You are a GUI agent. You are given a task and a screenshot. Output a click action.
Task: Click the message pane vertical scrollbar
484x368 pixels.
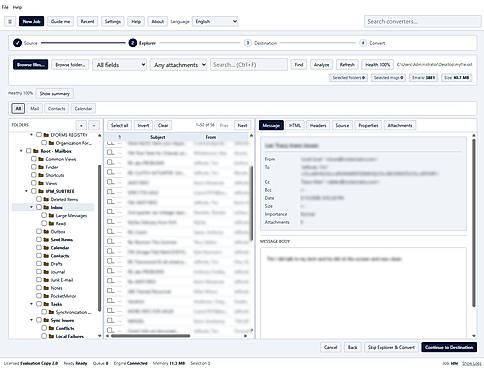(474, 223)
